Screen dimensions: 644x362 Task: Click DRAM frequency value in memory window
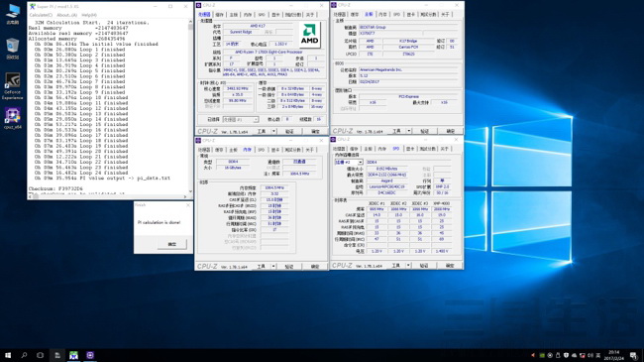(x=274, y=187)
